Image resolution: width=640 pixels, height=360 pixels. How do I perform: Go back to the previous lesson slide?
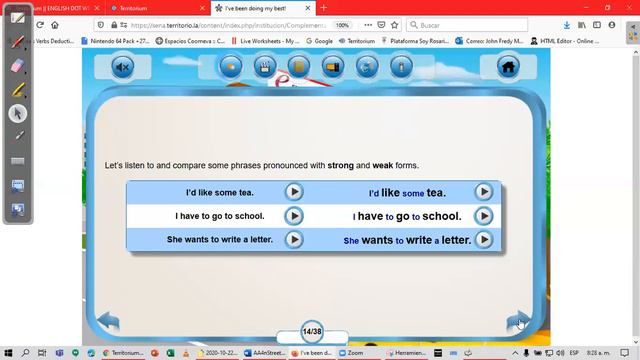click(x=109, y=321)
